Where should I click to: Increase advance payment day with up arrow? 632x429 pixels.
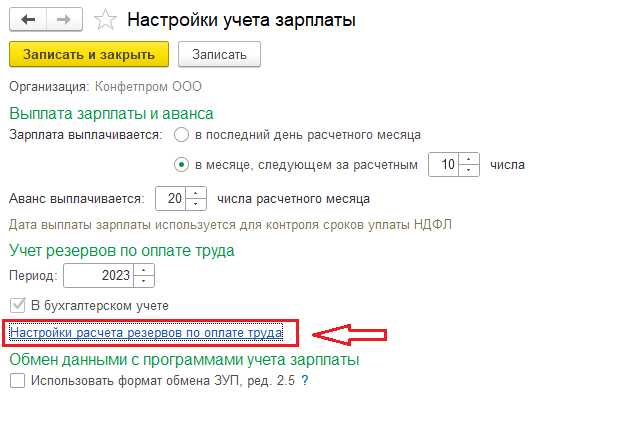[196, 193]
